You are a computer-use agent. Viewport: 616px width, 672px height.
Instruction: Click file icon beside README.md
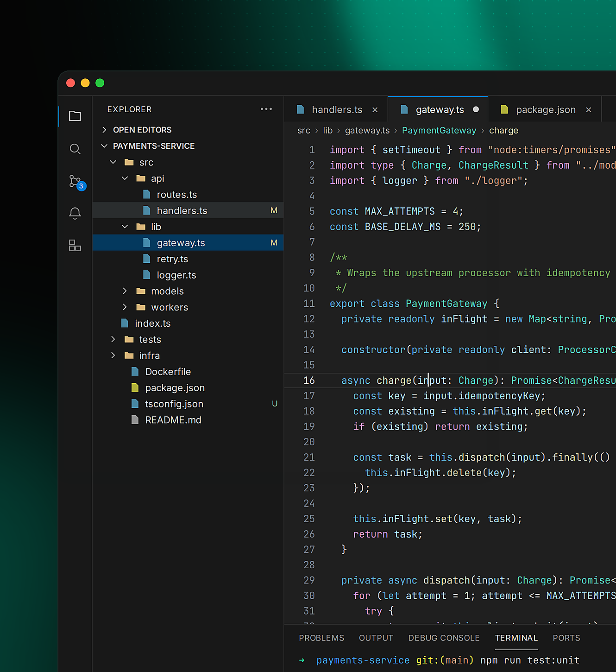pyautogui.click(x=135, y=420)
